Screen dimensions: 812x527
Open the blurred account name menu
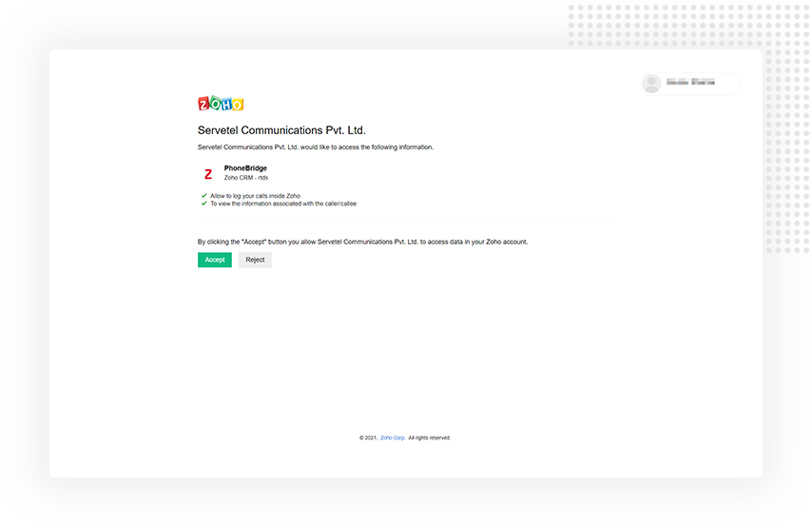(x=690, y=82)
